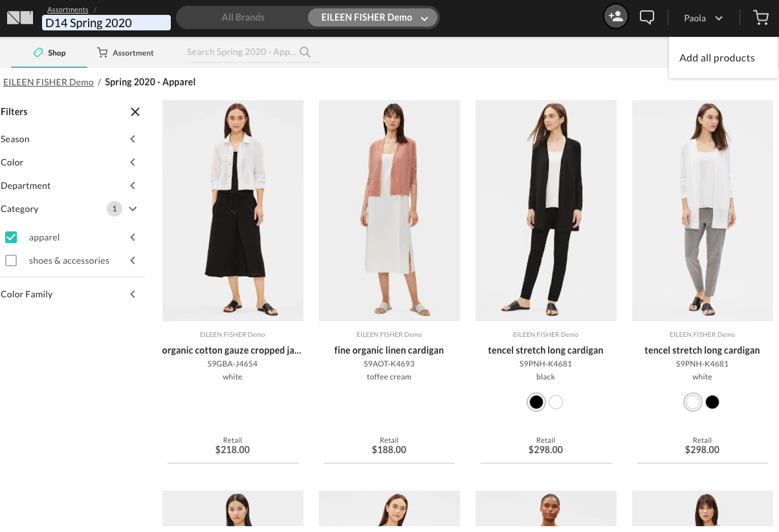779x532 pixels.
Task: Collapse the Category filter section
Action: coord(132,208)
